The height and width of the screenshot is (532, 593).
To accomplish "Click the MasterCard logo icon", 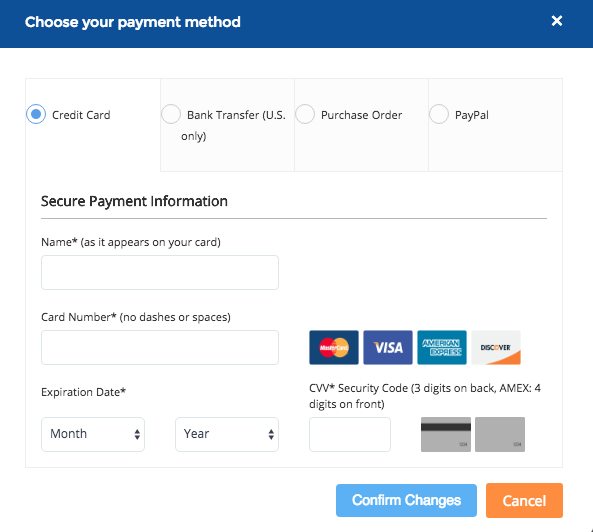I will coord(334,347).
